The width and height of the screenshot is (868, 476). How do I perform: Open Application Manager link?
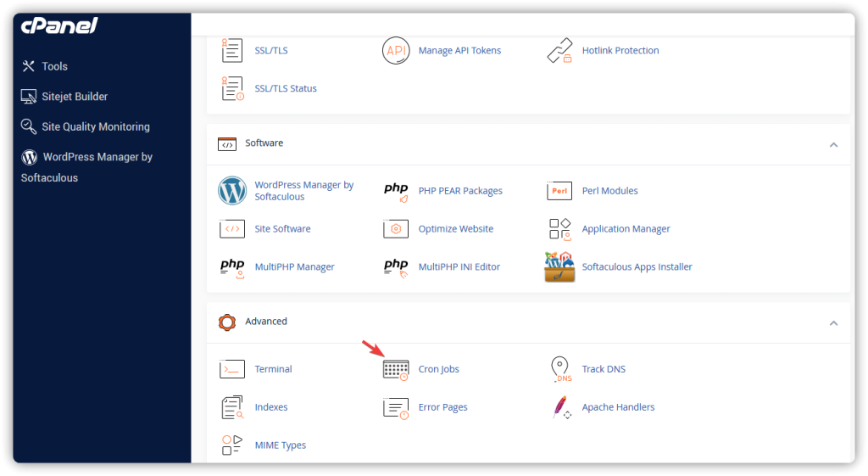(x=626, y=229)
